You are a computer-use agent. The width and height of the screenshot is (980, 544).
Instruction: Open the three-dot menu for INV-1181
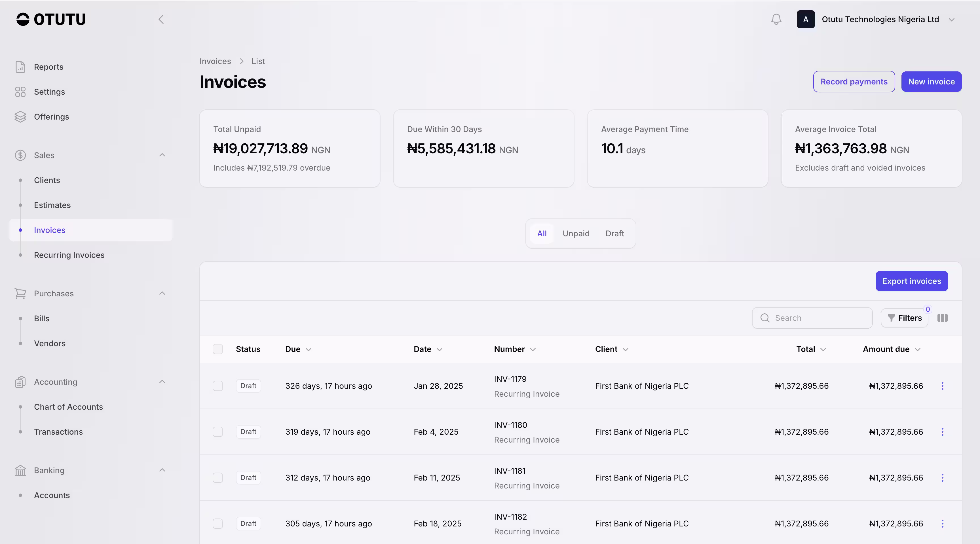(x=942, y=478)
